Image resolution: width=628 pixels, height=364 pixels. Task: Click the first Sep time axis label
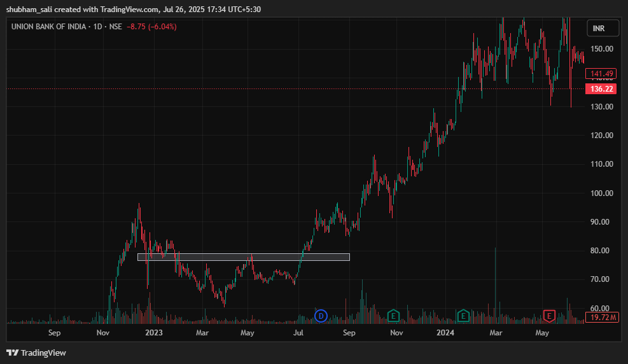point(55,333)
